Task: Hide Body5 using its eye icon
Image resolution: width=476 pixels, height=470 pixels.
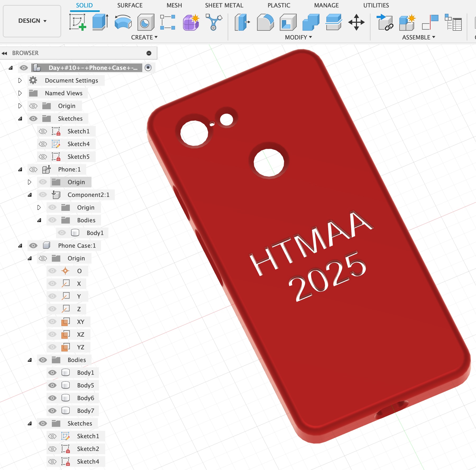Action: (x=52, y=385)
